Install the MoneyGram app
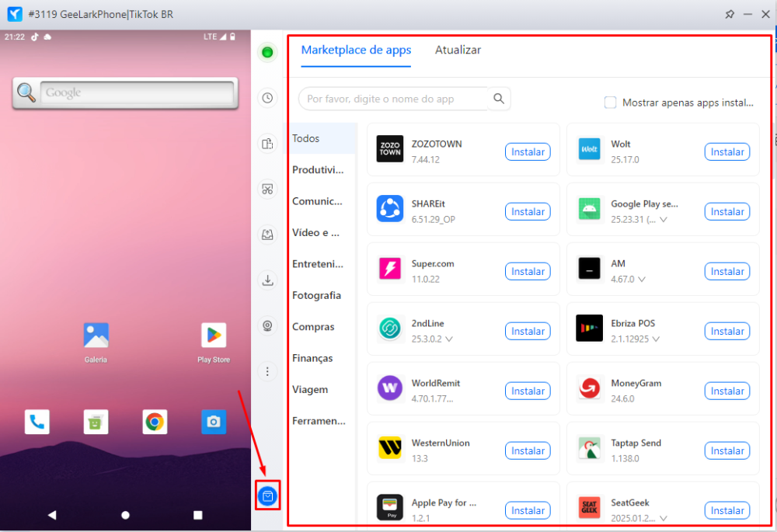 click(x=727, y=391)
